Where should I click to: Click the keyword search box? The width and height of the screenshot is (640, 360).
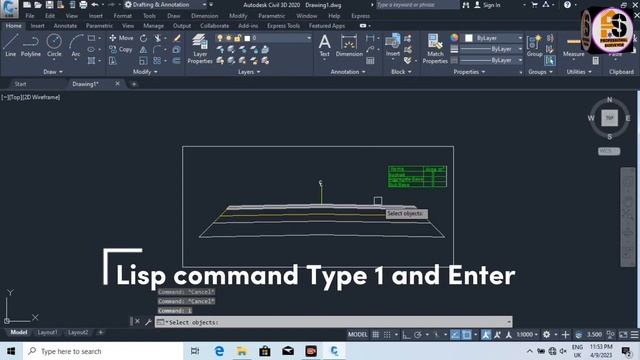click(x=417, y=5)
